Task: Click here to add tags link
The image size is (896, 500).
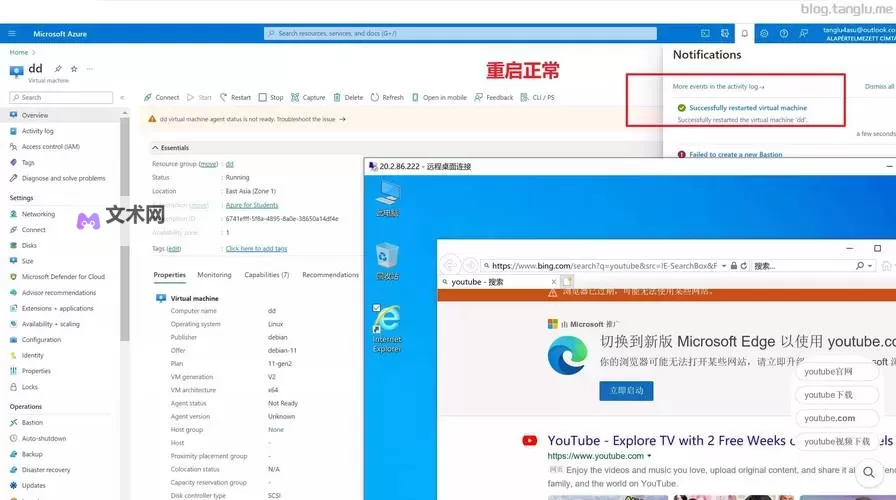Action: 257,249
